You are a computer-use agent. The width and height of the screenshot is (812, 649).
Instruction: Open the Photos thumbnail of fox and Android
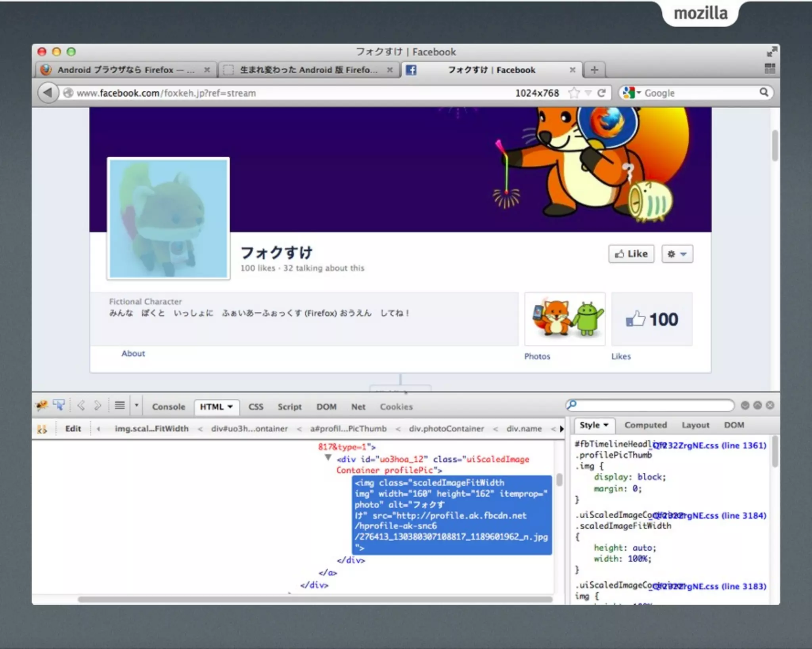point(565,319)
